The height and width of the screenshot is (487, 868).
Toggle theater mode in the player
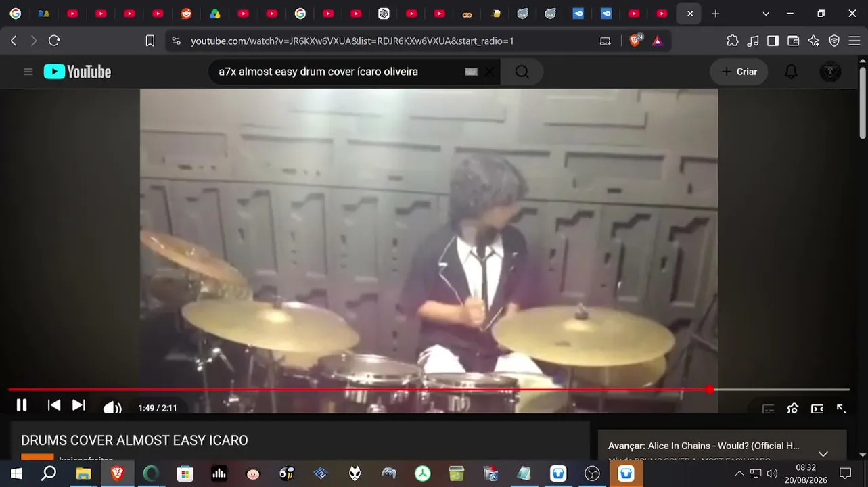tap(817, 409)
